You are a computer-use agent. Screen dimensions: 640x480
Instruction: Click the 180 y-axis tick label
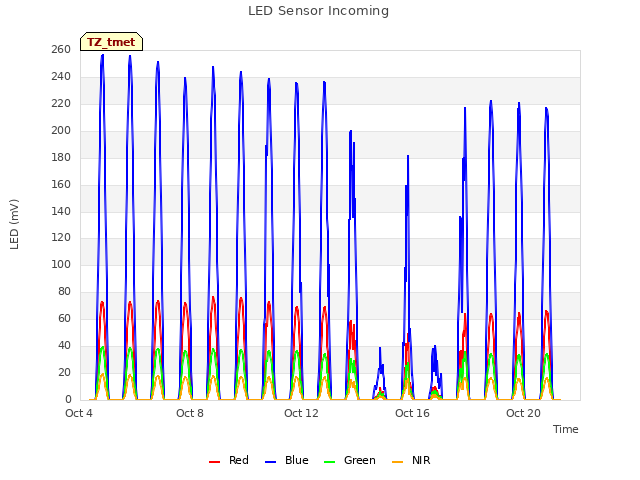point(61,157)
